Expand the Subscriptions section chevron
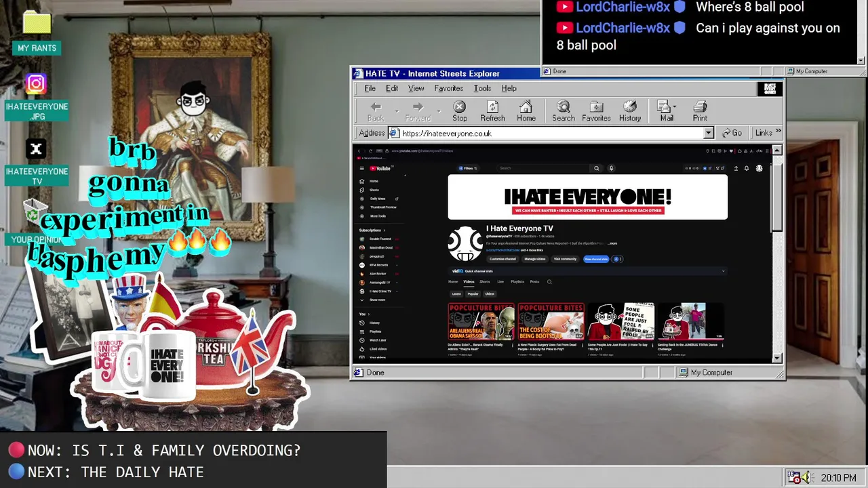Image resolution: width=868 pixels, height=488 pixels. tap(384, 230)
